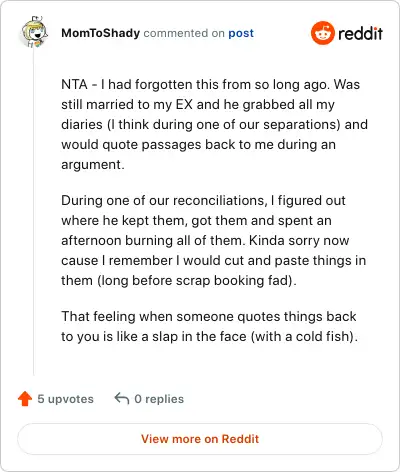Click the Reddit snoo logo icon
The width and height of the screenshot is (400, 472).
(x=322, y=33)
